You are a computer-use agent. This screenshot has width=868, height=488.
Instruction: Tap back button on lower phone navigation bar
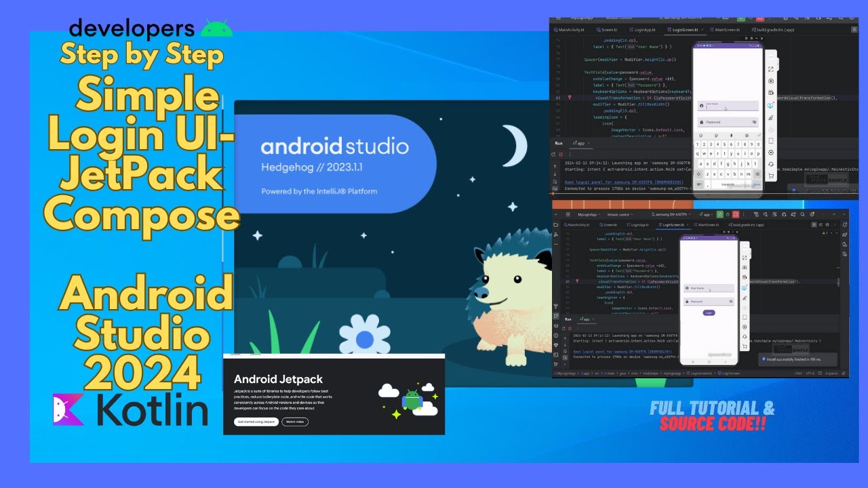[726, 362]
